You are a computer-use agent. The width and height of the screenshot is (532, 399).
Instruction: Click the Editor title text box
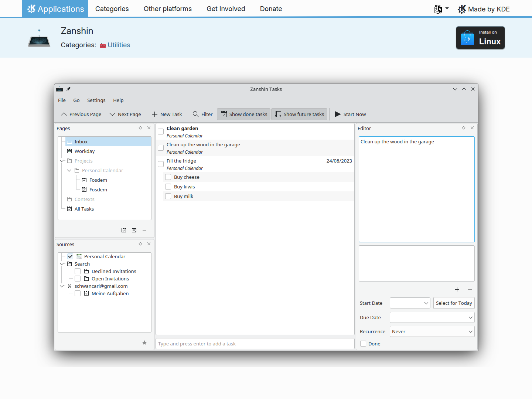tap(417, 190)
